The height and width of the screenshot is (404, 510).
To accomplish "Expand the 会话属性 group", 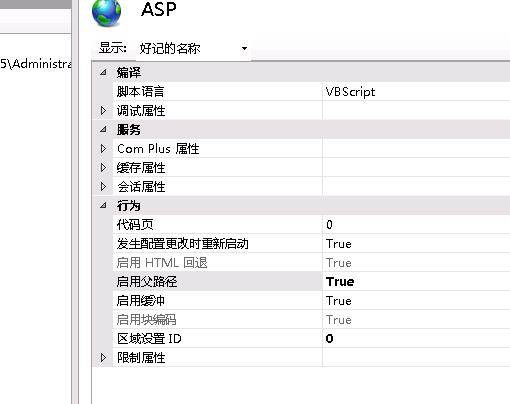I will 103,186.
